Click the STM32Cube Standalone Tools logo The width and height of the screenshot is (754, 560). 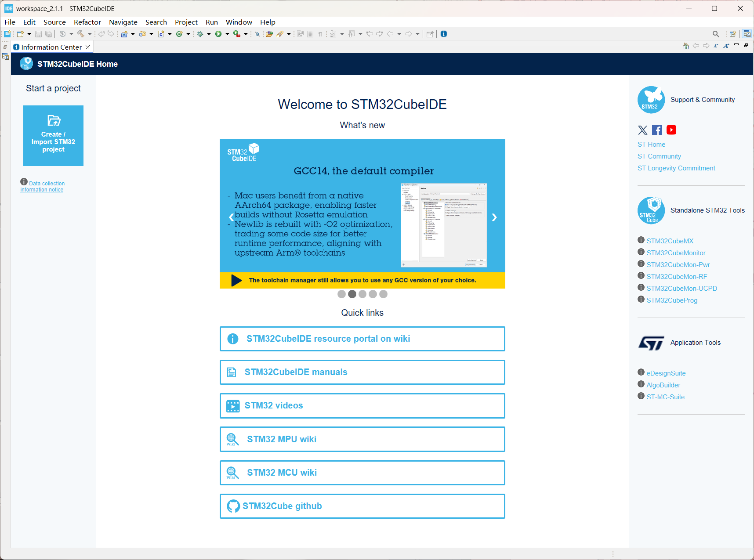[x=651, y=210]
